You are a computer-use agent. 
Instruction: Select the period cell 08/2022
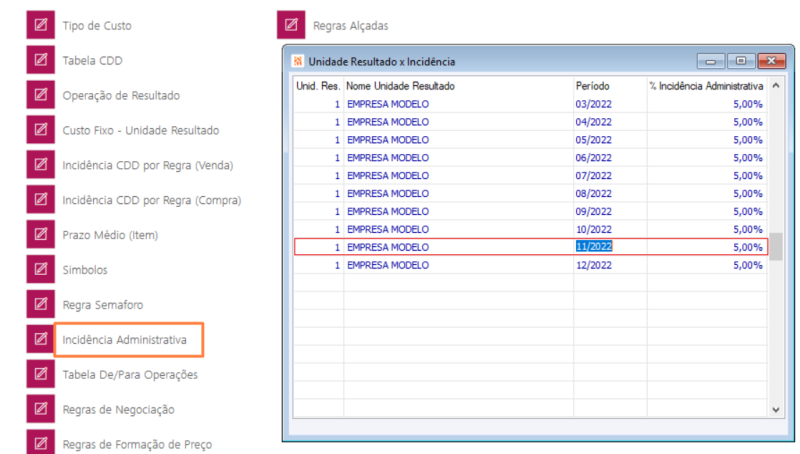pyautogui.click(x=593, y=193)
